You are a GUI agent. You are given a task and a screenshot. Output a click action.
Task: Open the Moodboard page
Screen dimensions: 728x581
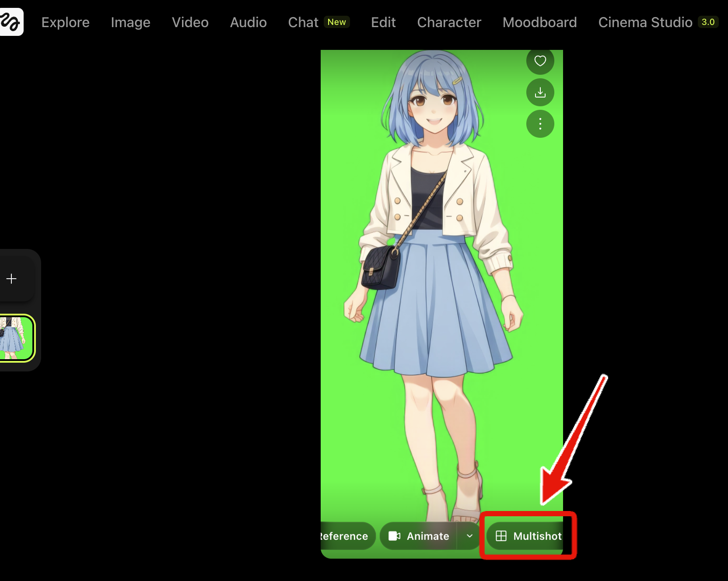539,22
